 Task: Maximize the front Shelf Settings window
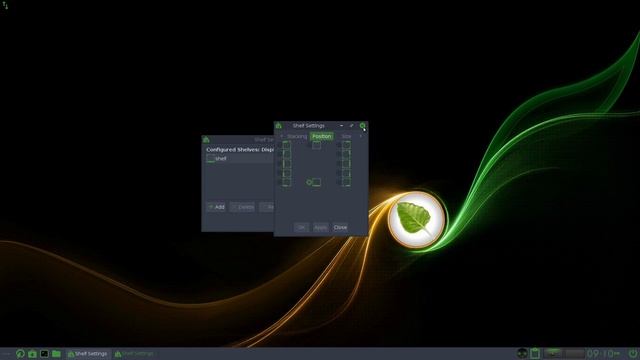pyautogui.click(x=351, y=126)
